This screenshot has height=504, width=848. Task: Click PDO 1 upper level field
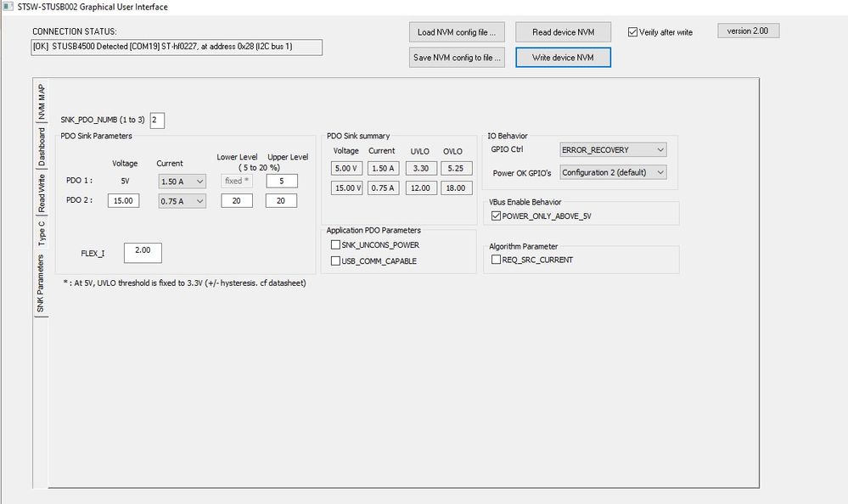[x=281, y=182]
